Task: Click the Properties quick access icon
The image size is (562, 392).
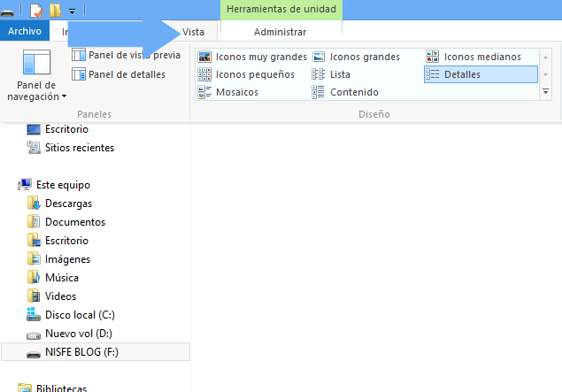Action: pyautogui.click(x=36, y=11)
